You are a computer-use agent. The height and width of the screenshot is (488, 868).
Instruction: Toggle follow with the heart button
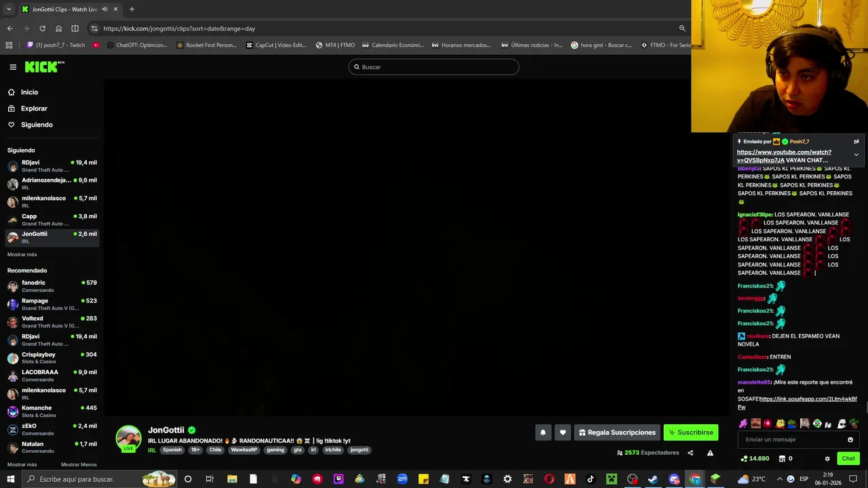pos(563,432)
